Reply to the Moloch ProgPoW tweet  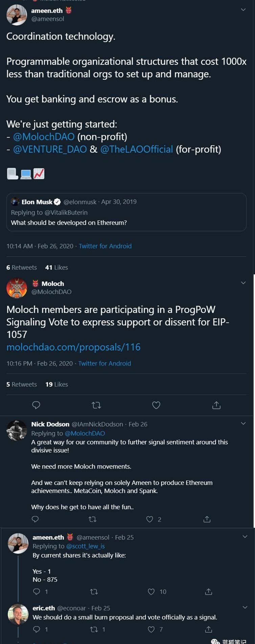tap(36, 405)
